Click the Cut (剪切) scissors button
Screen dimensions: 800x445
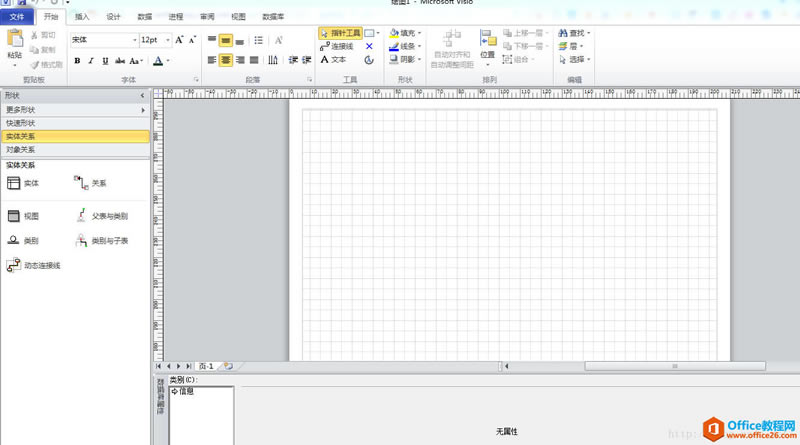43,35
